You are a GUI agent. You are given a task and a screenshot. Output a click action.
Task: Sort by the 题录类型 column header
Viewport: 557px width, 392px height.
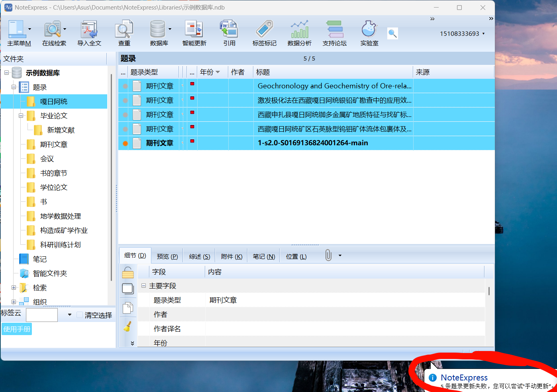tap(153, 72)
